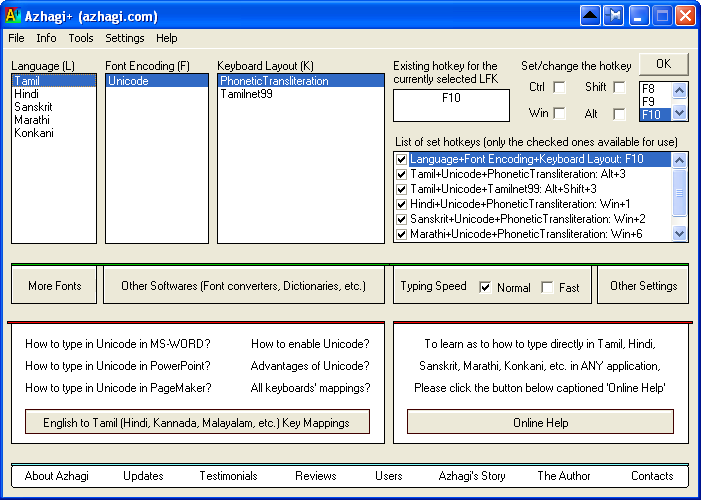Open Updates link

[143, 476]
